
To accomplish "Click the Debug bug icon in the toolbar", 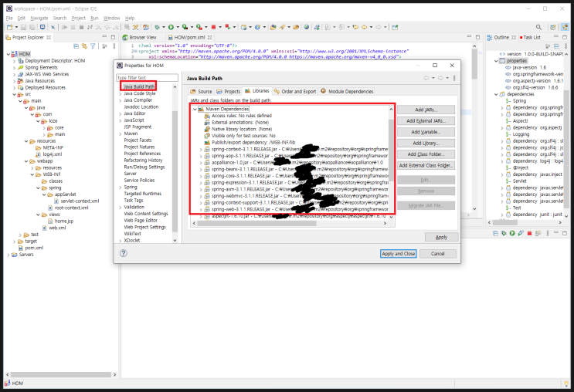I will [157, 27].
